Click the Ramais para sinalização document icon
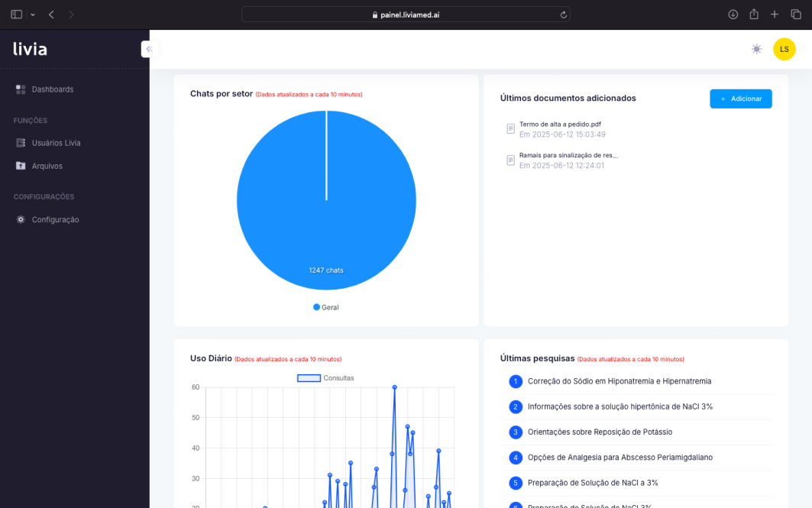Screen dimensions: 812x508 click(511, 160)
